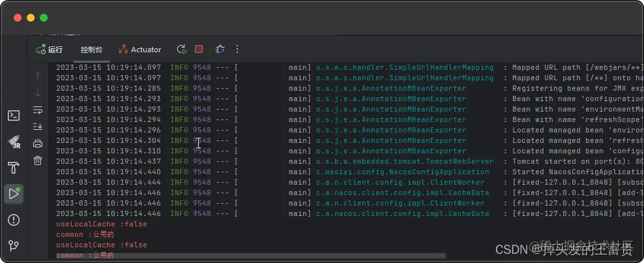Toggle soft-wrap in console
This screenshot has width=644, height=263.
pos(38,110)
